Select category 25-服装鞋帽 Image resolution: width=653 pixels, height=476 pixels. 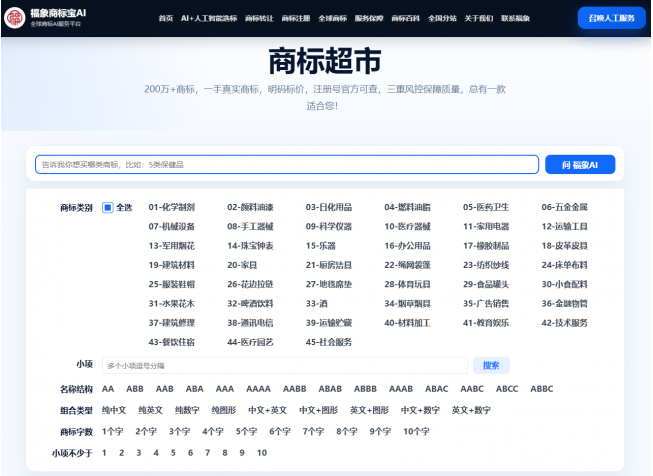coord(172,284)
